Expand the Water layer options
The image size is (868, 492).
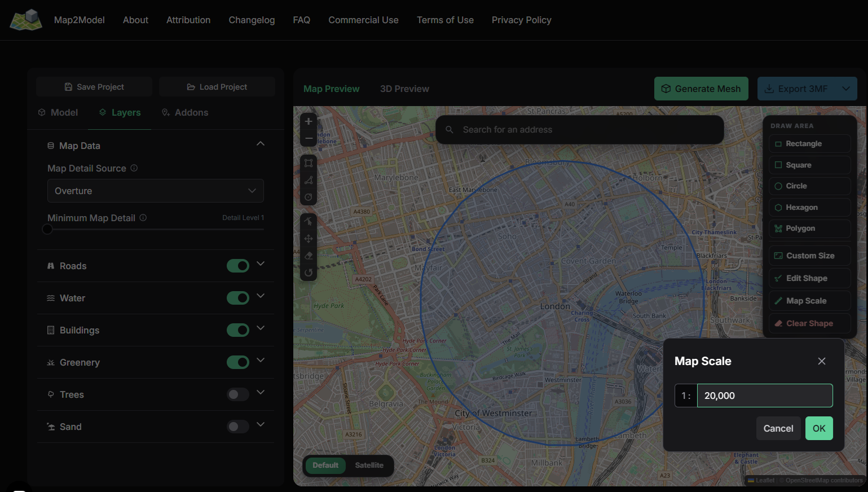(261, 296)
